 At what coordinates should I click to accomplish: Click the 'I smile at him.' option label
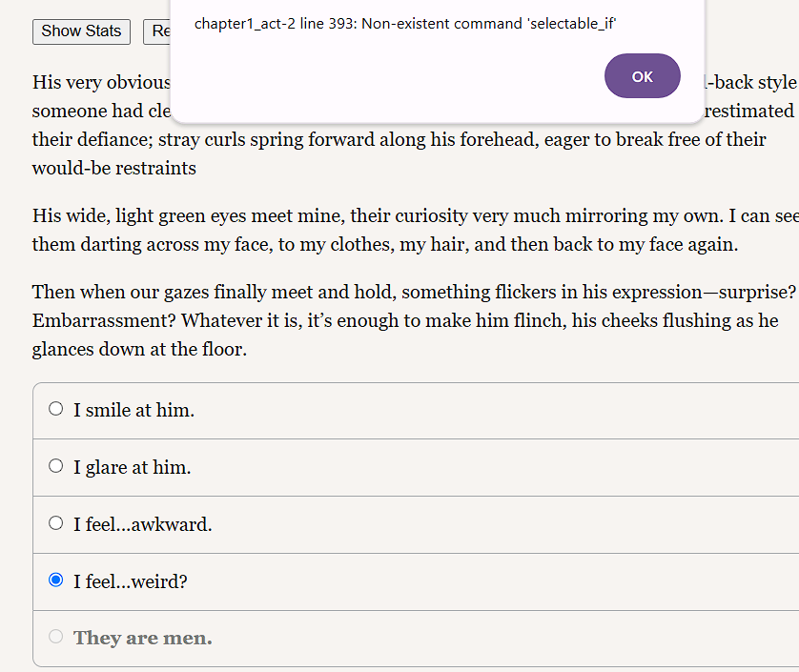coord(133,411)
